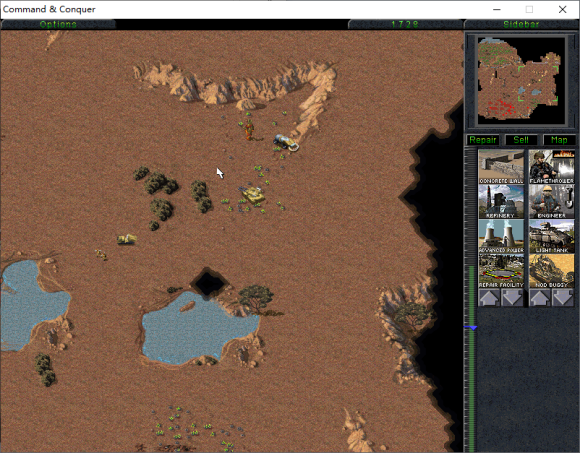Build a Refinery from the sidebar
This screenshot has height=453, width=580.
click(501, 202)
